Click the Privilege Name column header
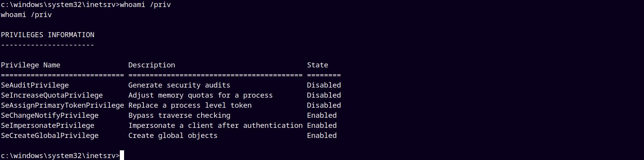The width and height of the screenshot is (644, 160). coord(31,65)
